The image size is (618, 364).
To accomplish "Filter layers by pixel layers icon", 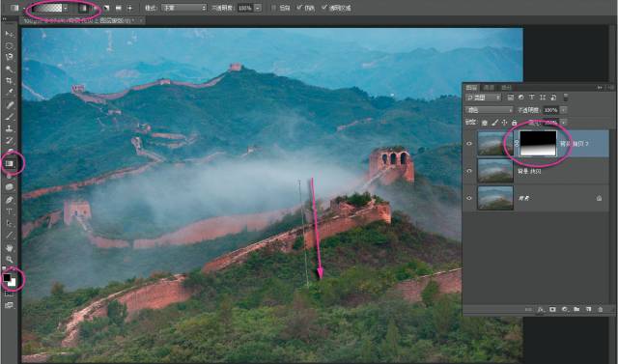I will pyautogui.click(x=511, y=98).
